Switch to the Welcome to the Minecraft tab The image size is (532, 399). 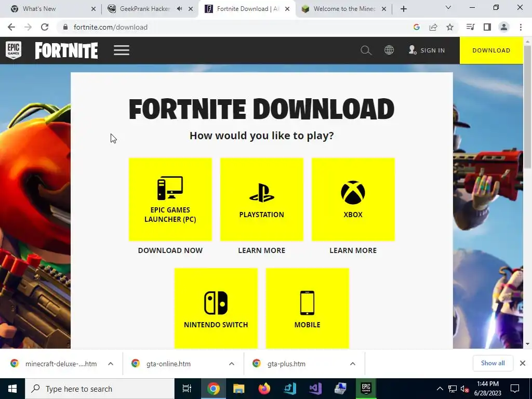click(x=344, y=9)
